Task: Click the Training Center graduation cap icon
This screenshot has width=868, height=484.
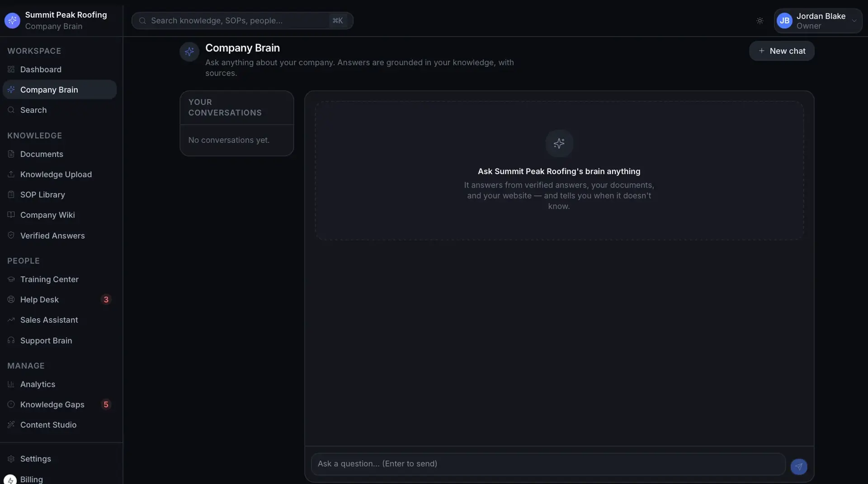Action: point(11,279)
